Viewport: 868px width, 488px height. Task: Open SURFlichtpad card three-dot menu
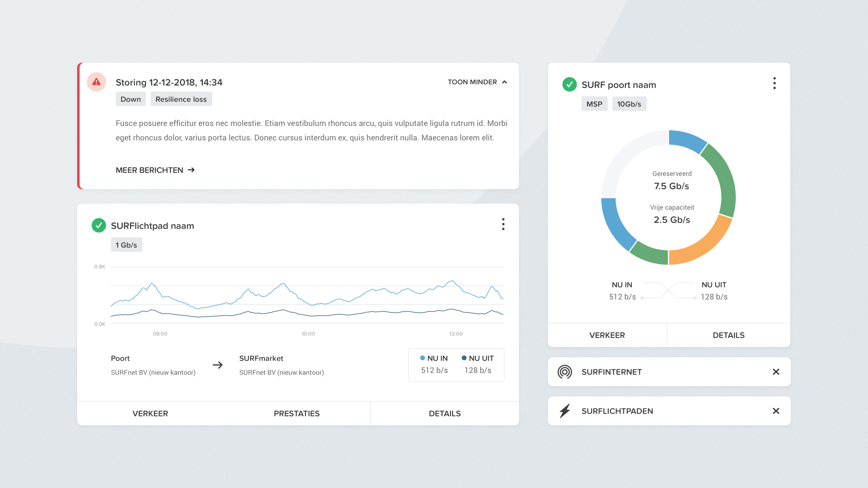click(503, 224)
